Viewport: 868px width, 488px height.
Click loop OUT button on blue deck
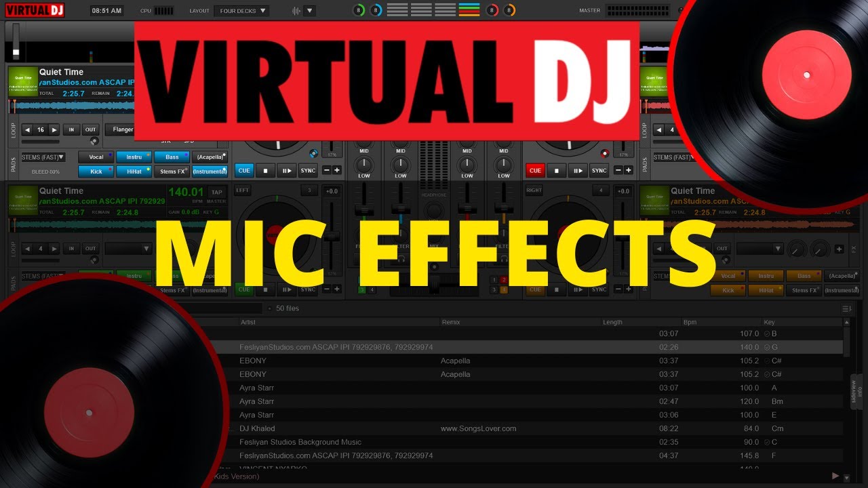90,129
